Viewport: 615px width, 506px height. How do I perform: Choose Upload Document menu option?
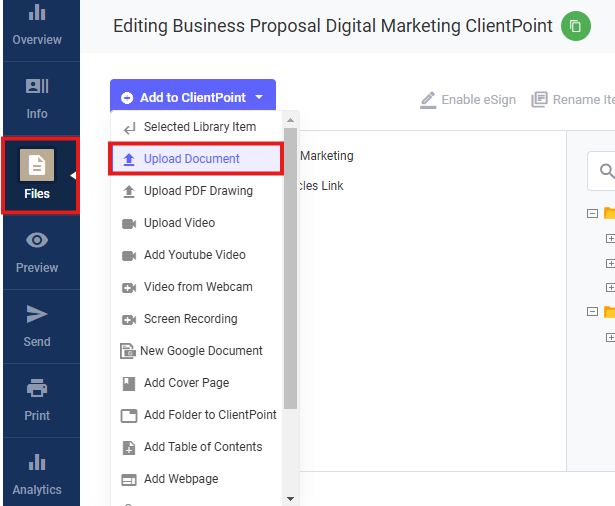click(x=197, y=159)
